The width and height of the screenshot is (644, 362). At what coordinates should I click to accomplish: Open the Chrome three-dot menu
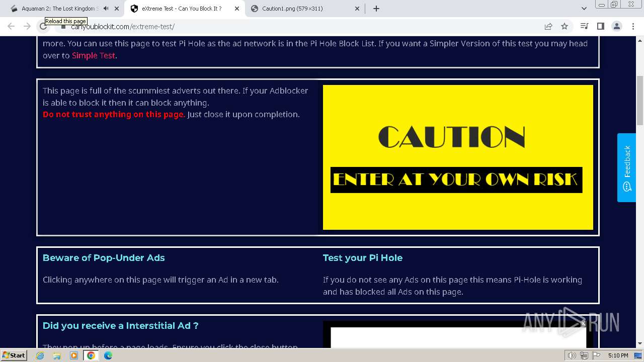click(x=633, y=26)
